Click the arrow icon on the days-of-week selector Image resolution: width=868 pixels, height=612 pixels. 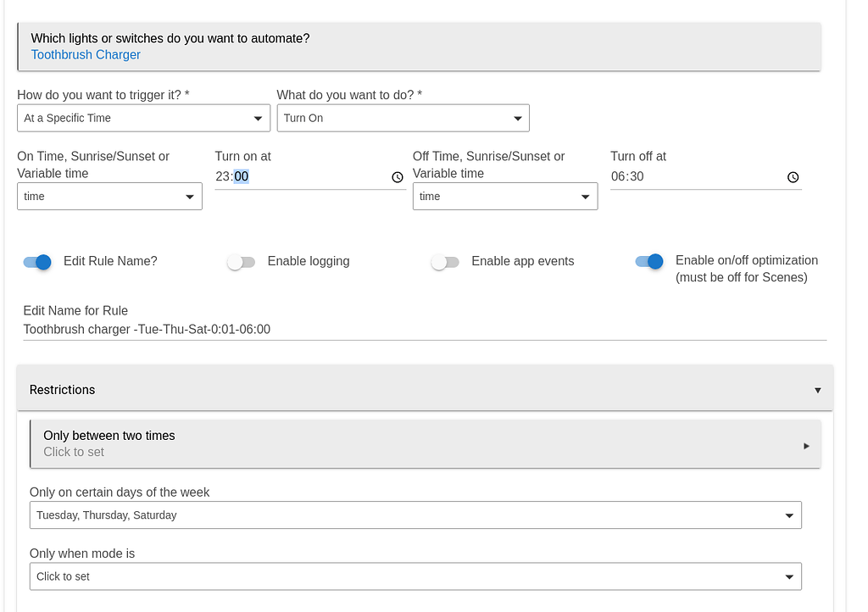pos(790,515)
